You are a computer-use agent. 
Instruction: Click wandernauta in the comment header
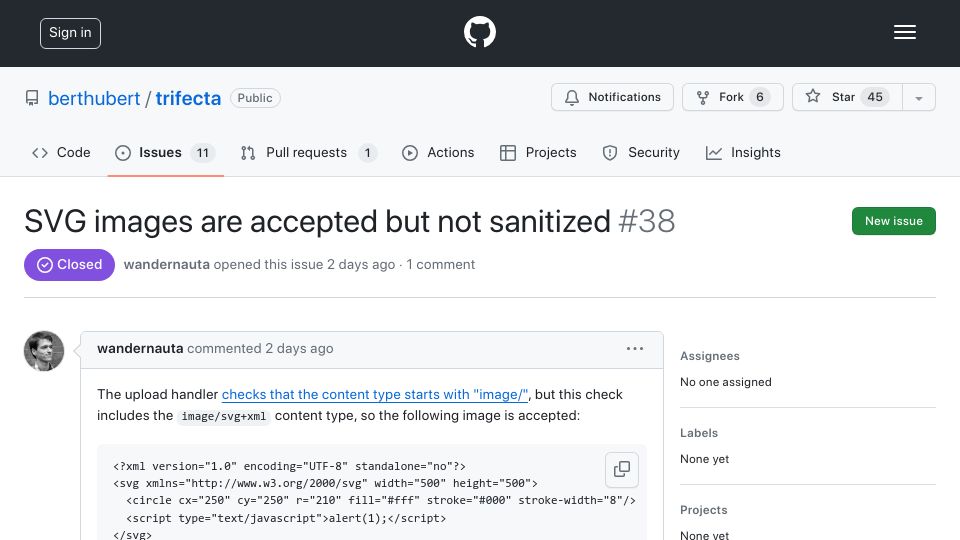[140, 348]
